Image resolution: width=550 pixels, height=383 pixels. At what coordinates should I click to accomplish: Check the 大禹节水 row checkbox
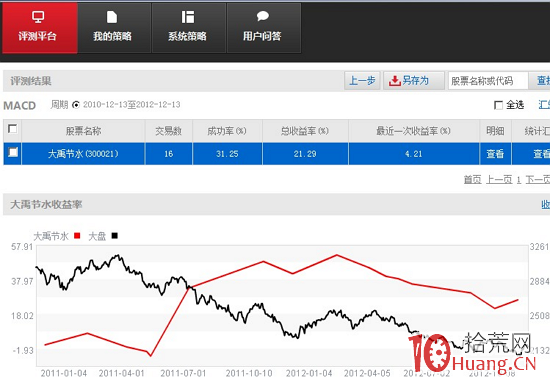[13, 152]
